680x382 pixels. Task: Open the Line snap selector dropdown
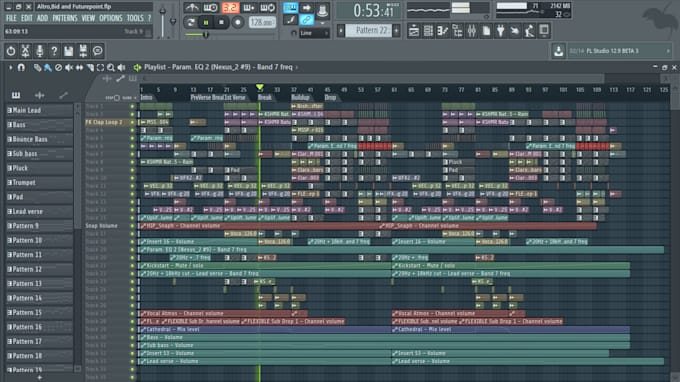(x=314, y=33)
